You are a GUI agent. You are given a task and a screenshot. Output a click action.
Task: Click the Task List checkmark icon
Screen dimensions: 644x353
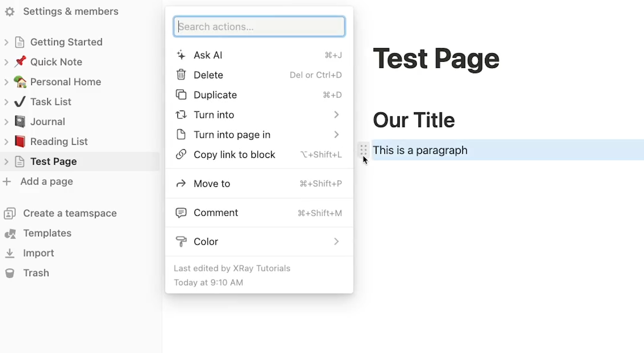pos(20,102)
